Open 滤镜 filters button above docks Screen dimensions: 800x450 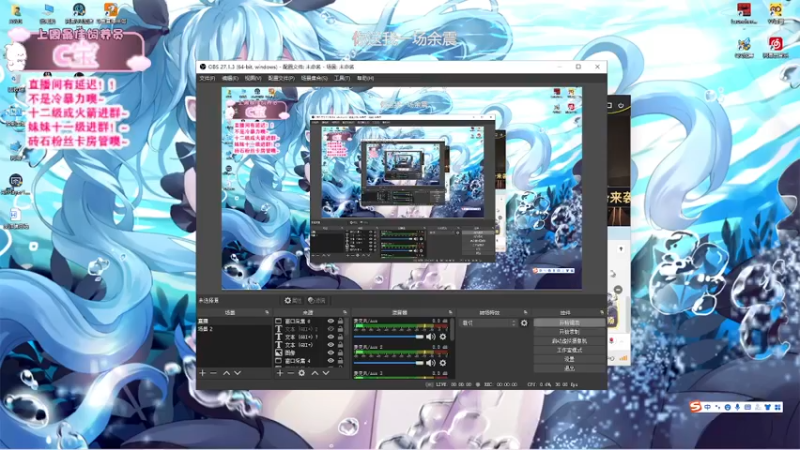pyautogui.click(x=317, y=301)
